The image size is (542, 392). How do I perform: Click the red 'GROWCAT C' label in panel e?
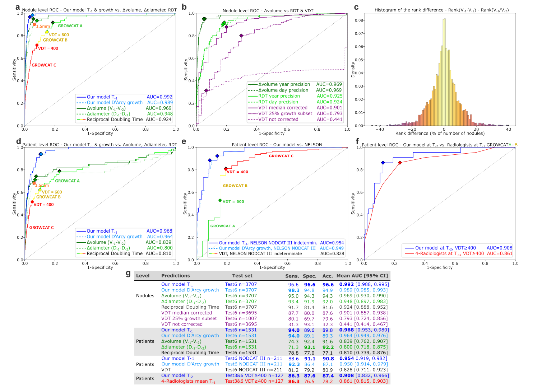click(281, 156)
